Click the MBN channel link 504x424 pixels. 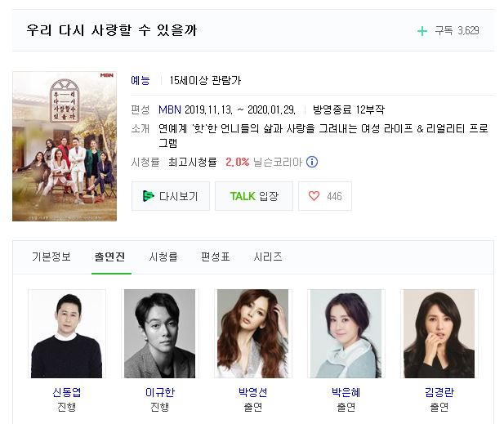click(x=170, y=109)
